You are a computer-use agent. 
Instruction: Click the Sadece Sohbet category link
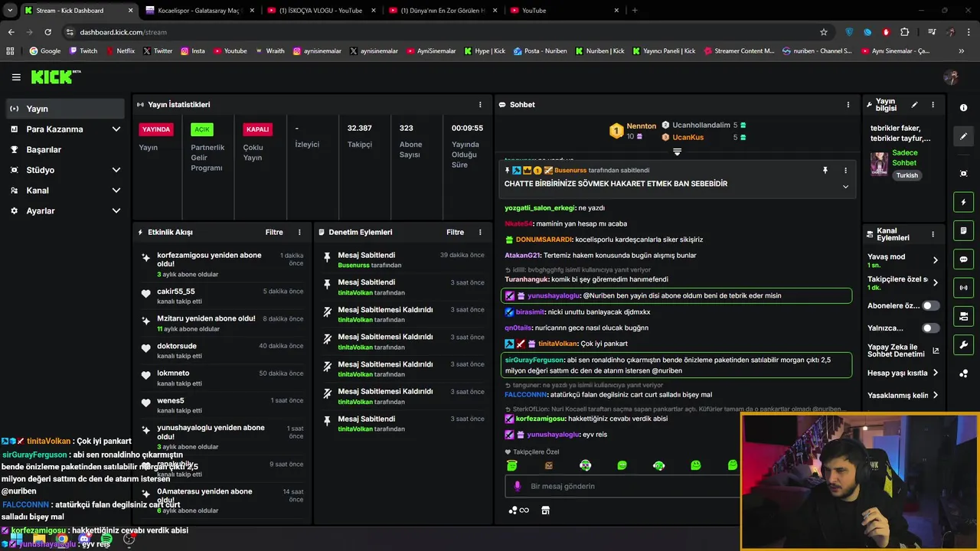(905, 158)
